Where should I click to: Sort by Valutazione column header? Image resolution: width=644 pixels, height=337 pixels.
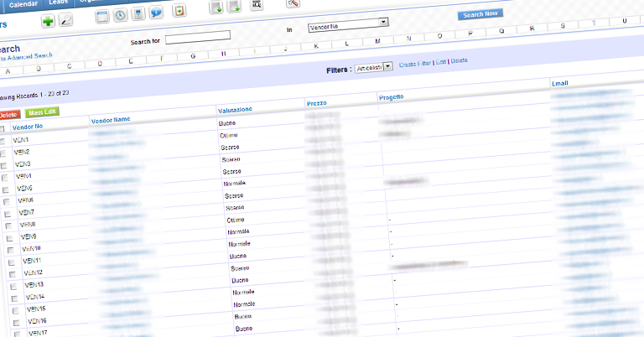(x=235, y=110)
